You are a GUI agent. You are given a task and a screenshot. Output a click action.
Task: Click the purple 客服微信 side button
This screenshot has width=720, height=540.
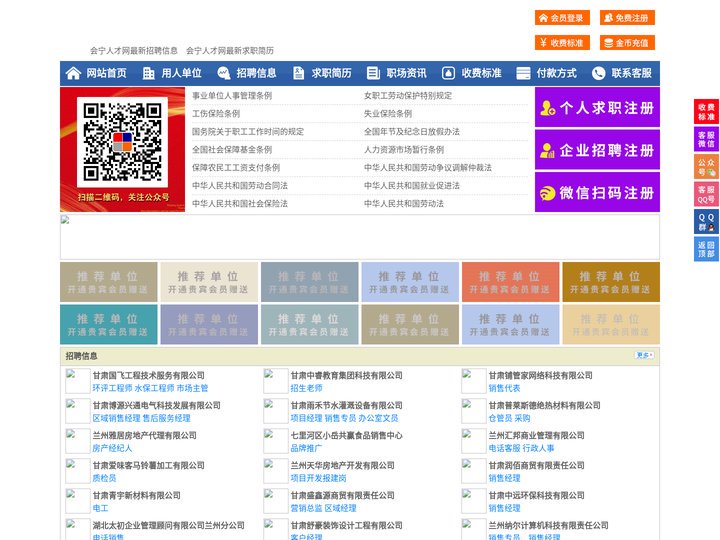pyautogui.click(x=706, y=139)
